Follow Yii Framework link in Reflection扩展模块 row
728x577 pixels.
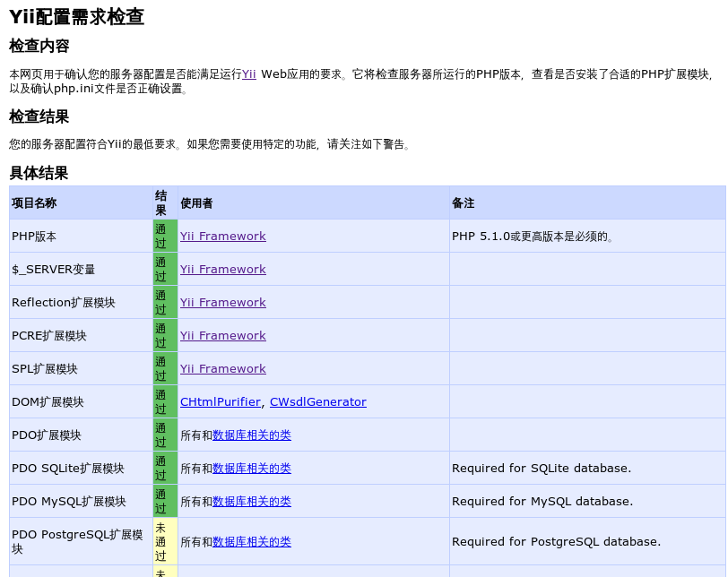click(222, 303)
